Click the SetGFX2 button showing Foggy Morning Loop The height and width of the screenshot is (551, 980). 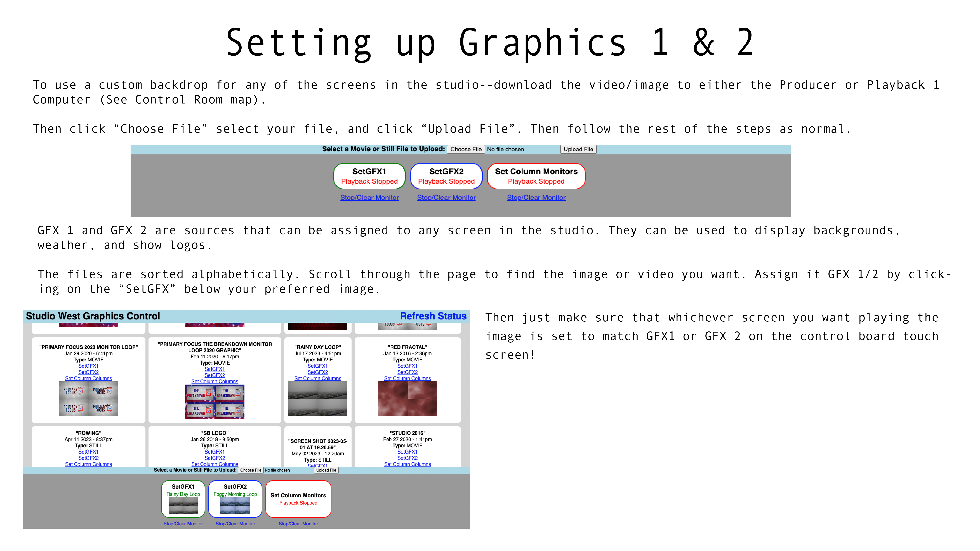[x=235, y=499]
